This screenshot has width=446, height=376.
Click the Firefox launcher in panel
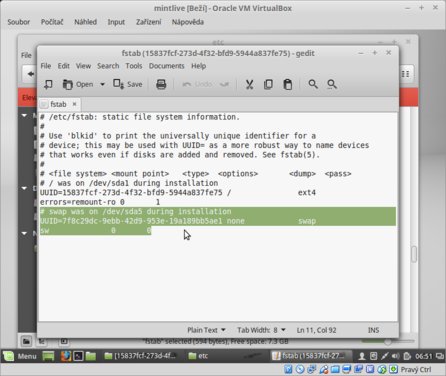[66, 356]
